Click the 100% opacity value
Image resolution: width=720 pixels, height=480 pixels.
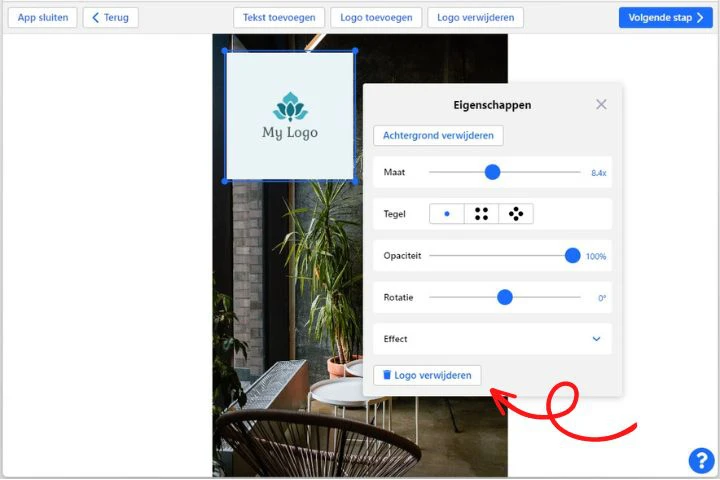click(596, 256)
